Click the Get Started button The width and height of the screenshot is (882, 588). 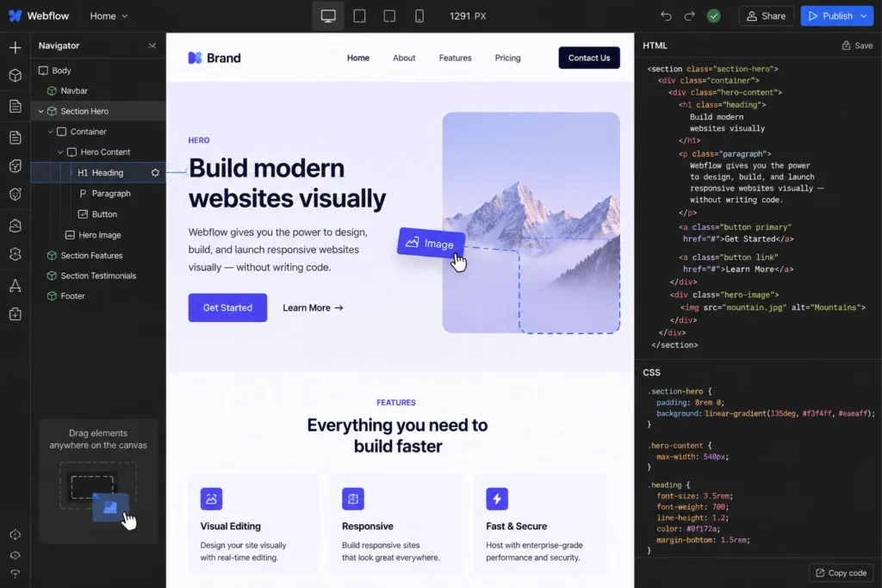pos(227,307)
